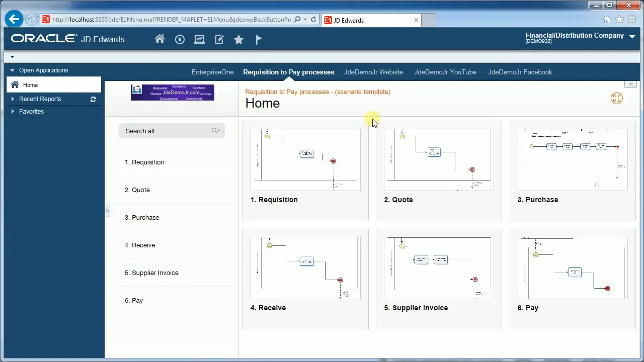Image resolution: width=644 pixels, height=362 pixels.
Task: Refresh Recent Reports with the refresh icon
Action: [x=93, y=99]
